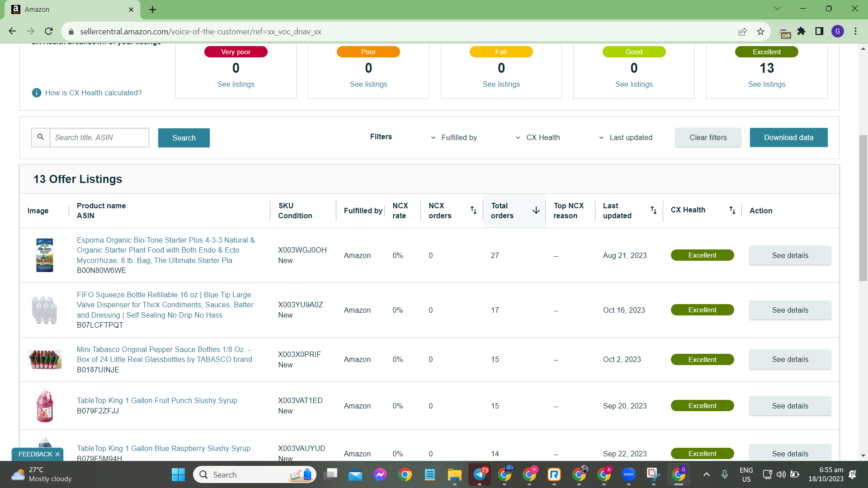Expand the CX Health filter dropdown
The width and height of the screenshot is (868, 488).
click(538, 137)
